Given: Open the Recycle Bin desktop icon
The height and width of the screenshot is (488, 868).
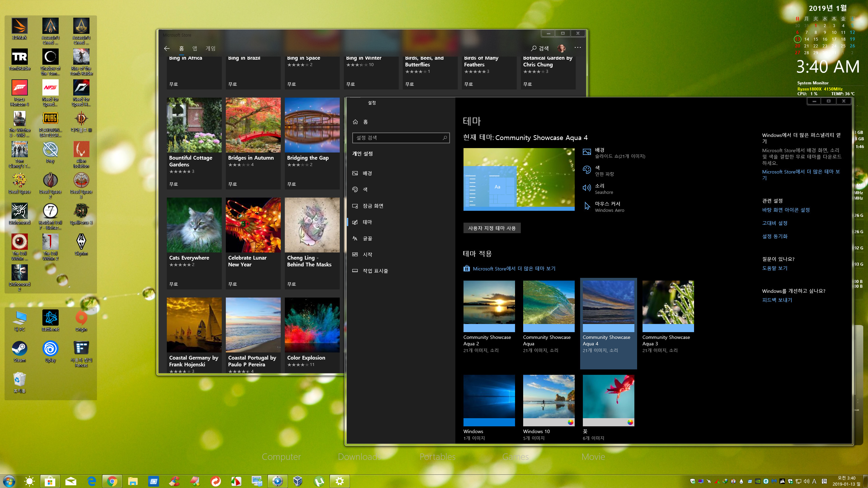Looking at the screenshot, I should click(x=20, y=382).
